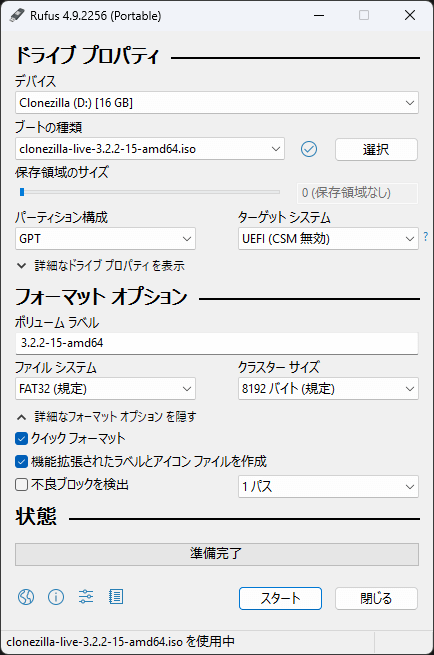Open the パーティション構成 GPT dropdown

pos(105,239)
